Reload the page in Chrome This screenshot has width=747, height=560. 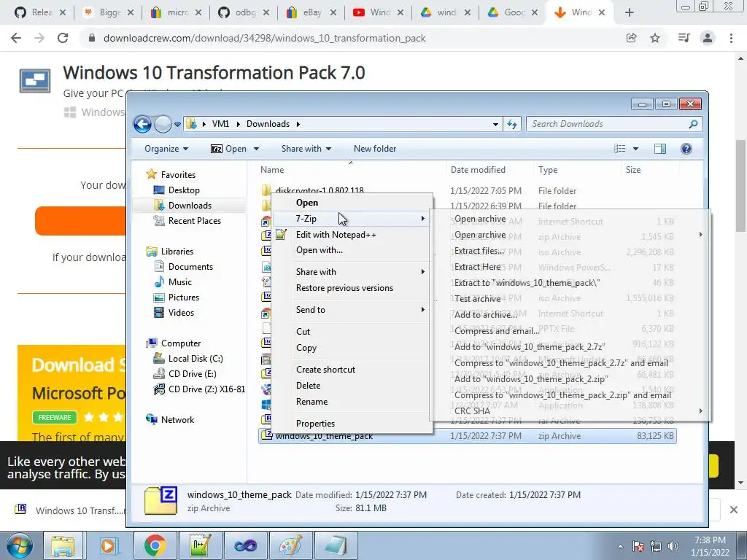click(63, 38)
